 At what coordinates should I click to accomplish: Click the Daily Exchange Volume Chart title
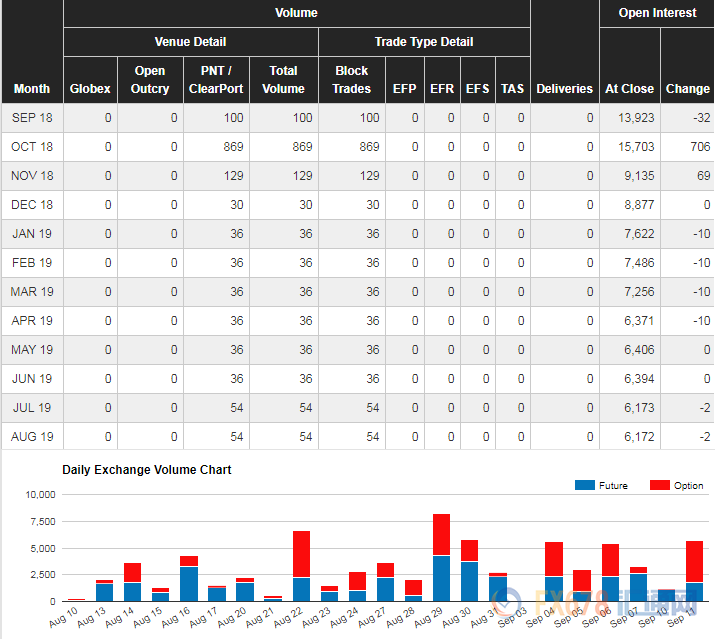coord(147,469)
